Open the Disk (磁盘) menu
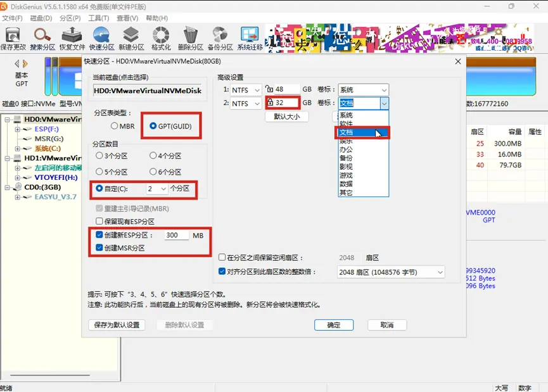 click(41, 18)
